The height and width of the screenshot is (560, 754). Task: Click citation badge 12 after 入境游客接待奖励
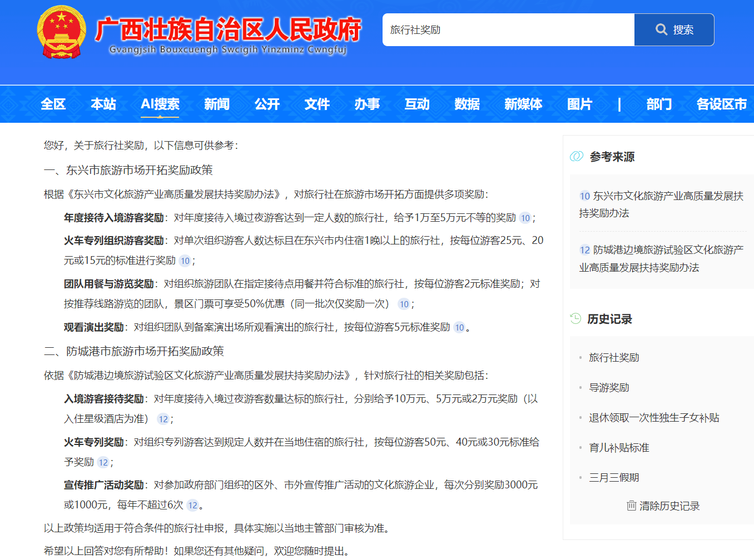(x=163, y=419)
